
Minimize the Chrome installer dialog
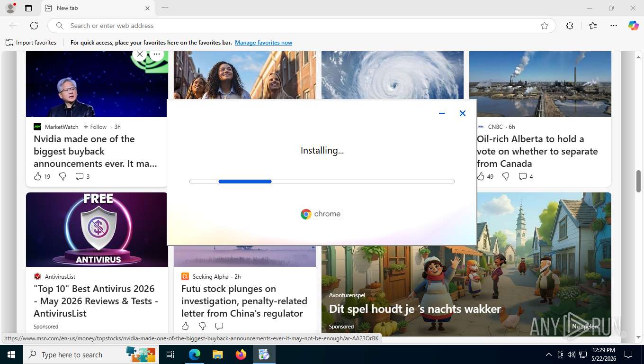[442, 113]
